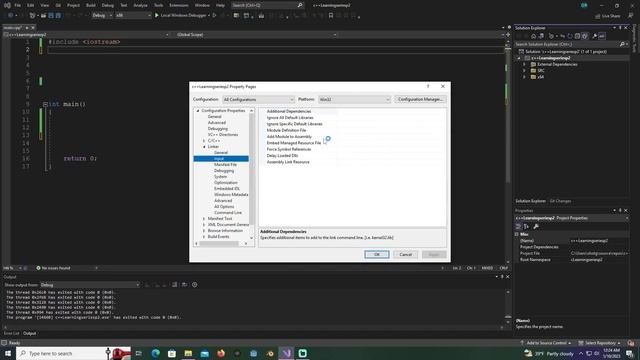The height and width of the screenshot is (360, 640).
Task: Expand the Manifest Tool node
Action: 204,219
